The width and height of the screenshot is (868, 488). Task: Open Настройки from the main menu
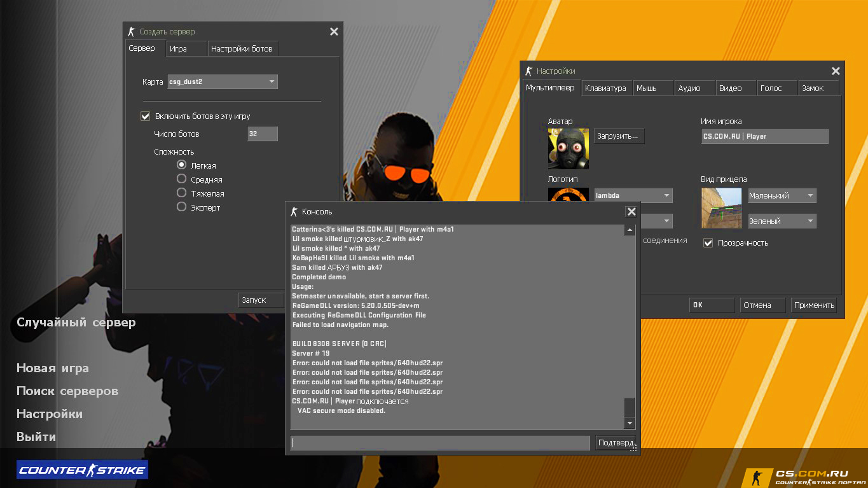click(x=50, y=414)
